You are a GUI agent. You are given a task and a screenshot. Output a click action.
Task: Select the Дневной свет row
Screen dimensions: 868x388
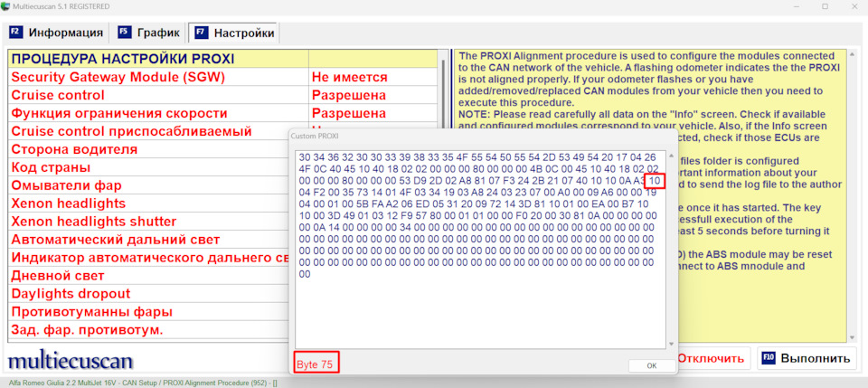(149, 276)
